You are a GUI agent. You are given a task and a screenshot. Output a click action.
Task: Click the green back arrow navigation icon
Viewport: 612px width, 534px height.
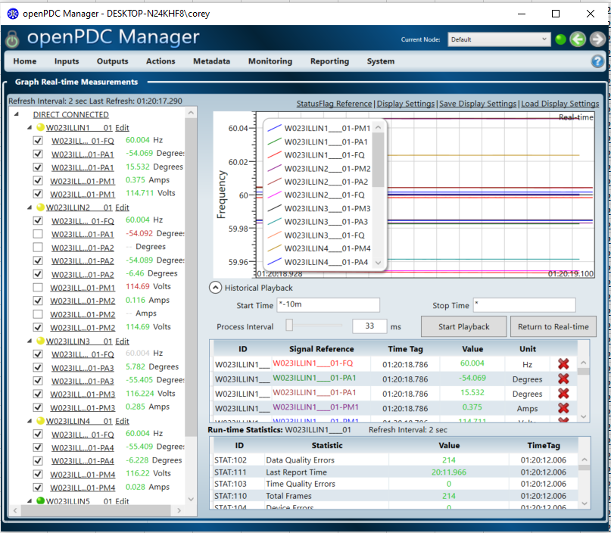(x=577, y=40)
